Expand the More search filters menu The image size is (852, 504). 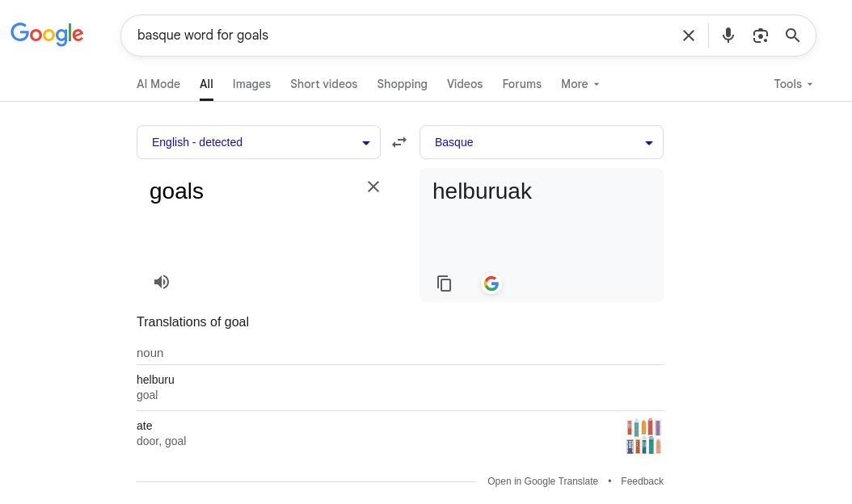[580, 84]
